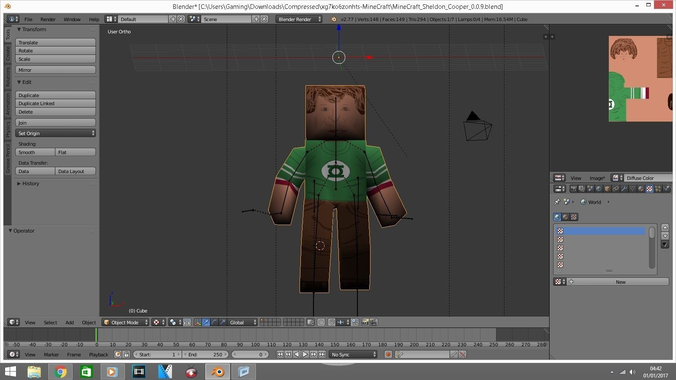Move texture slot up arrow
This screenshot has width=676, height=380.
[x=665, y=227]
